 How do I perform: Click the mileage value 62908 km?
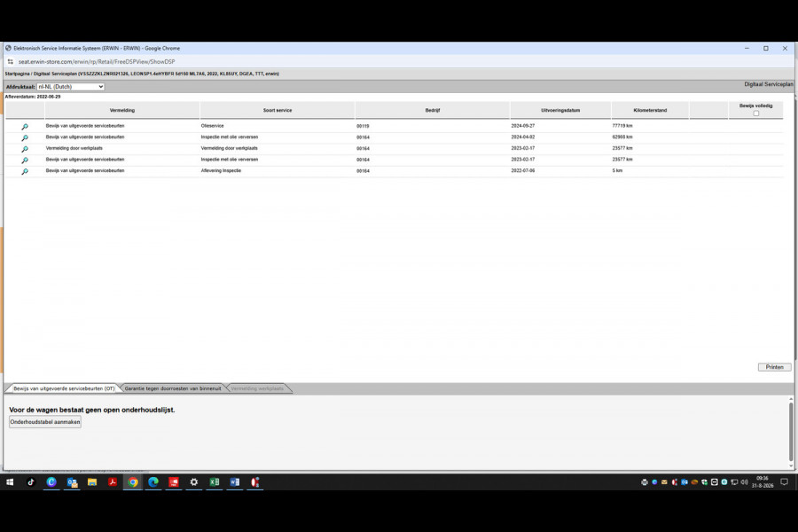[x=622, y=137]
